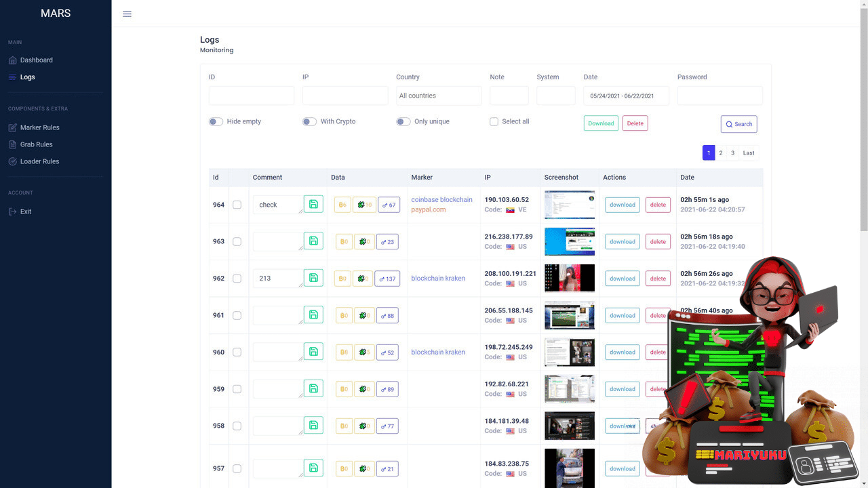Click the blockchain kraken marker in row 960
The height and width of the screenshot is (488, 868).
(438, 352)
